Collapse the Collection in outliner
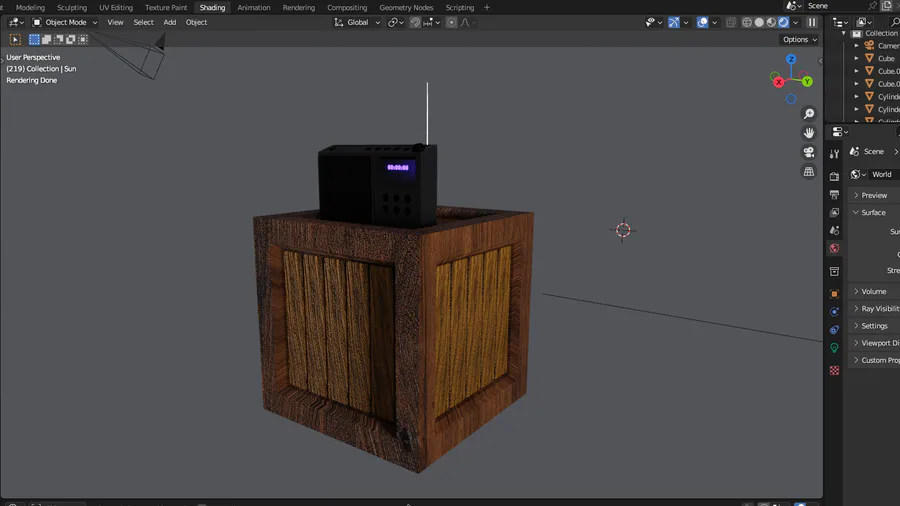900x506 pixels. 844,33
